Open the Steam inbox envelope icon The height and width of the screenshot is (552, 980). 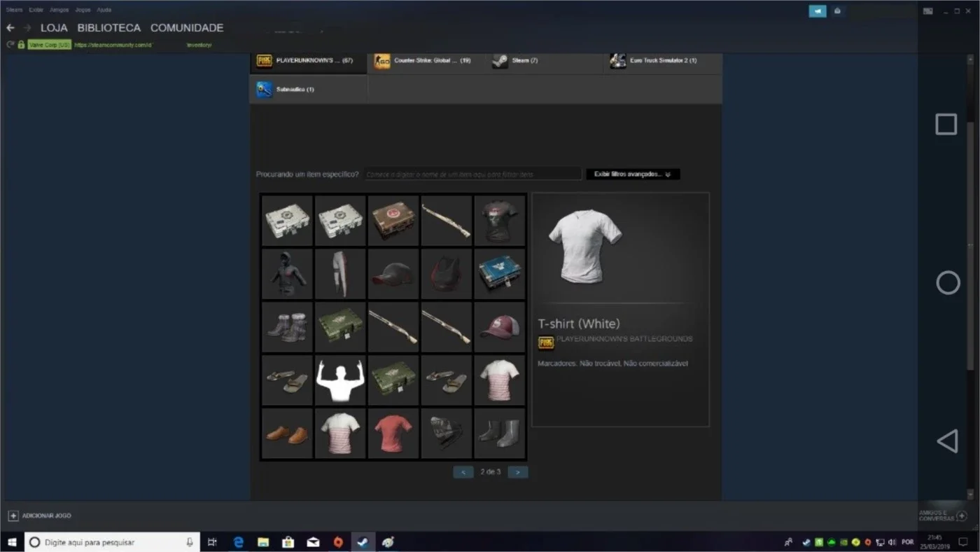point(837,11)
